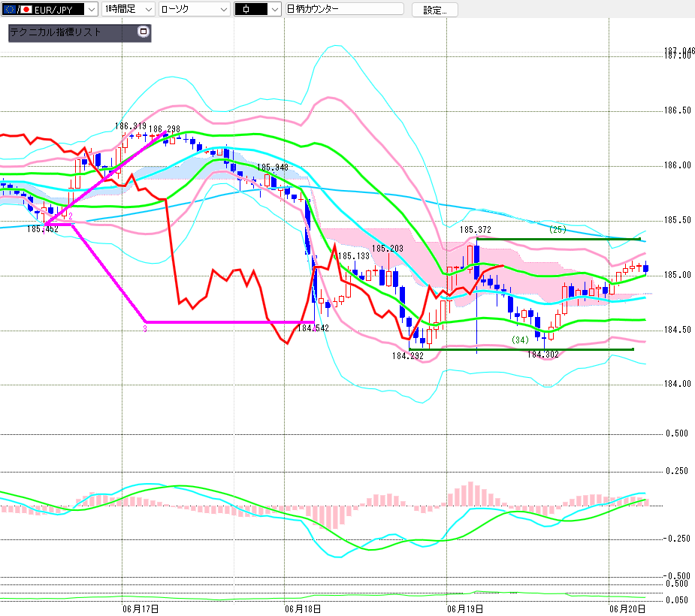
Task: Click the 0.050 lower axis label
Action: (677, 600)
